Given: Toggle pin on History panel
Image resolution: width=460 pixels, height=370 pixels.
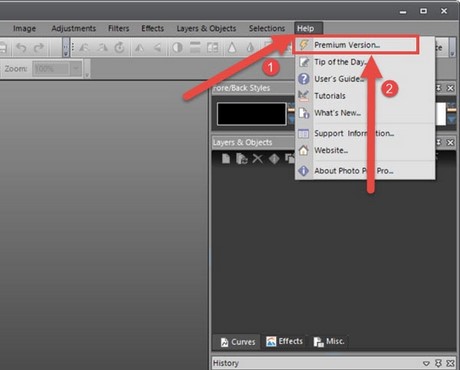Looking at the screenshot, I should [438, 363].
